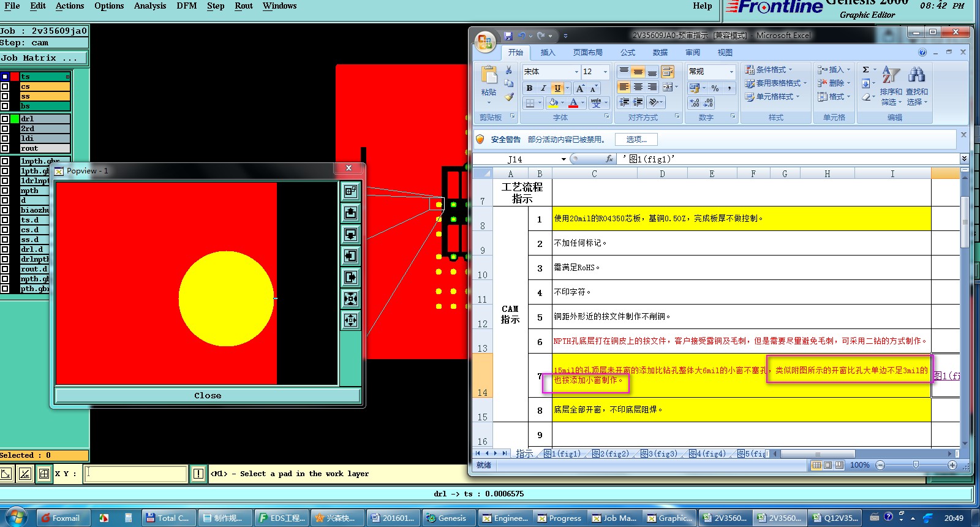Toggle the checkbox for layer ss
Screen dimensions: 980x527
[x=5, y=96]
